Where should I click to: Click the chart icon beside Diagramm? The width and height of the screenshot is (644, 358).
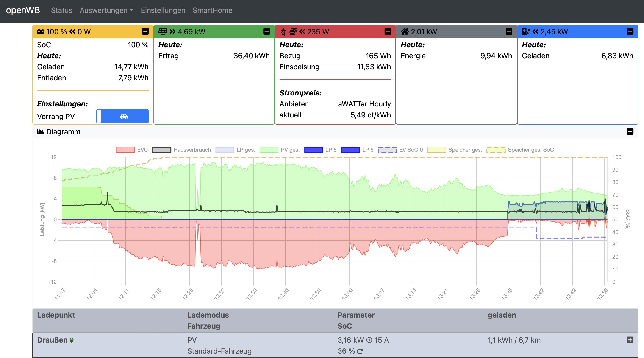point(41,131)
